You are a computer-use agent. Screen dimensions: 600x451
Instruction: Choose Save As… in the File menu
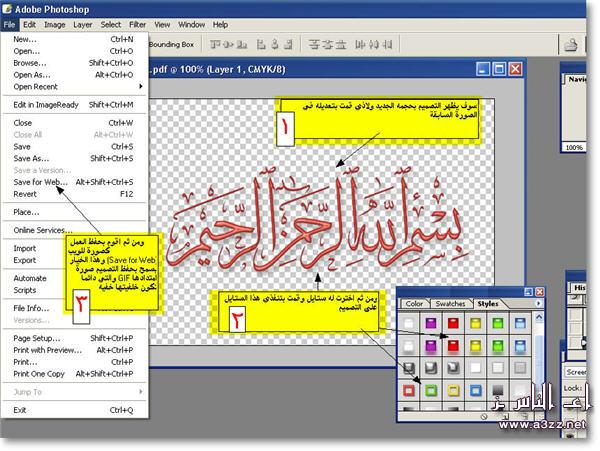tap(73, 158)
